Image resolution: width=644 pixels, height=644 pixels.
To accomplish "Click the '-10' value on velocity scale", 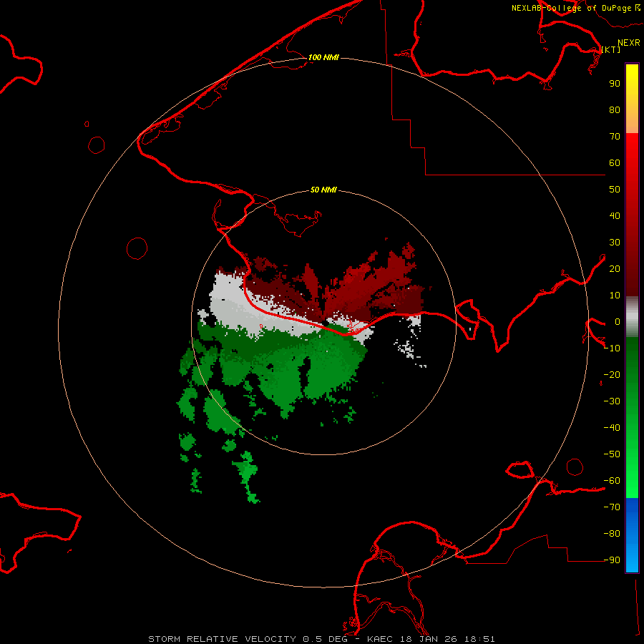I will click(x=612, y=348).
